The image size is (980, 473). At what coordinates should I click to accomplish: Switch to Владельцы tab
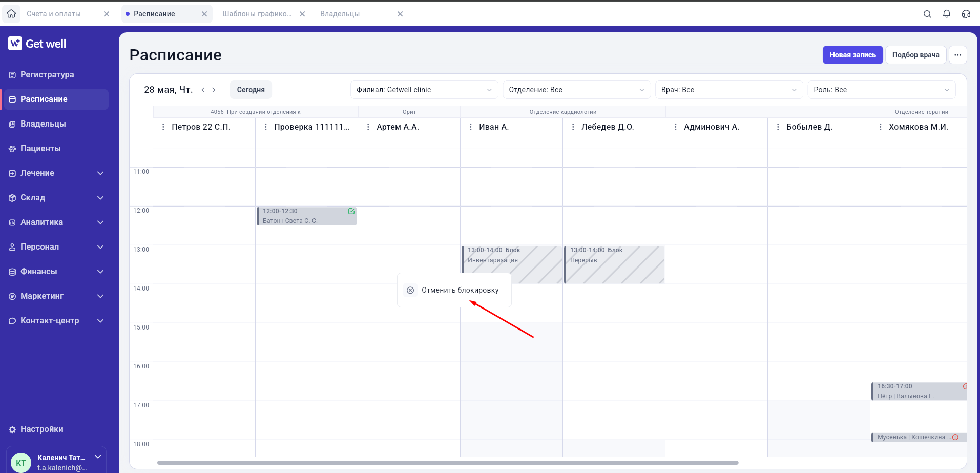tap(340, 14)
